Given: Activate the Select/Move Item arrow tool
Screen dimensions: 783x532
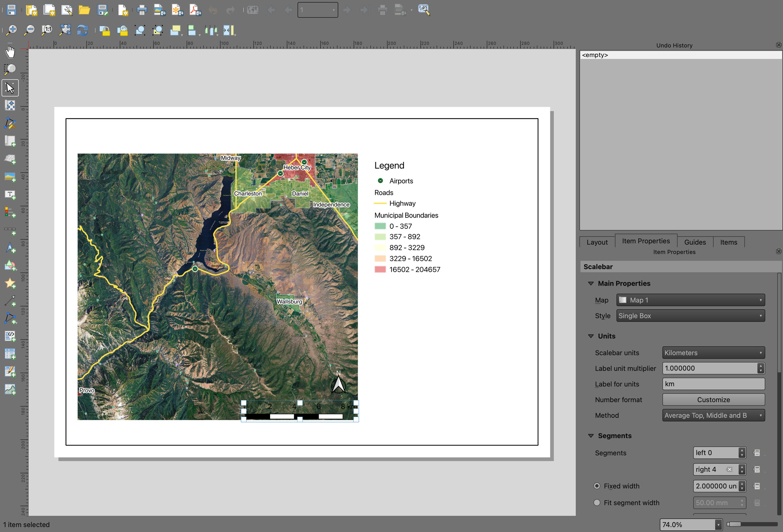Looking at the screenshot, I should pos(10,88).
